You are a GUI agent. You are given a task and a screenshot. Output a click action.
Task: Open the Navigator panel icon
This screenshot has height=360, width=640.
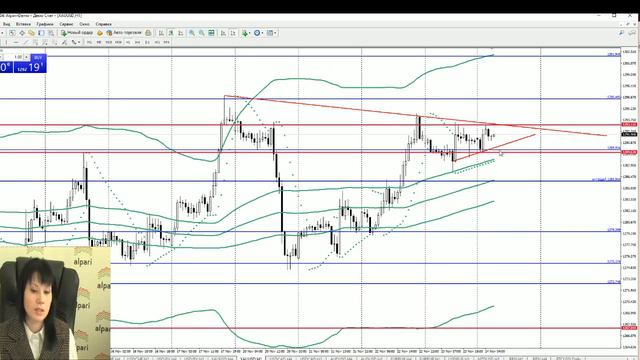[x=31, y=33]
